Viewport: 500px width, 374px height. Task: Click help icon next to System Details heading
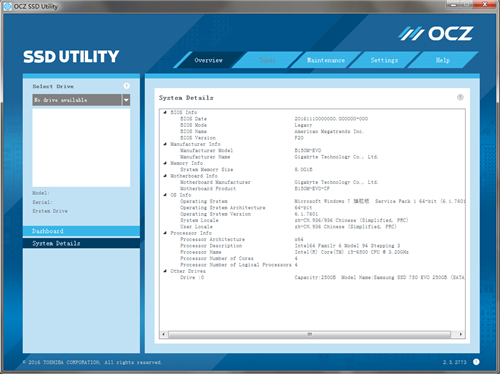pos(460,97)
